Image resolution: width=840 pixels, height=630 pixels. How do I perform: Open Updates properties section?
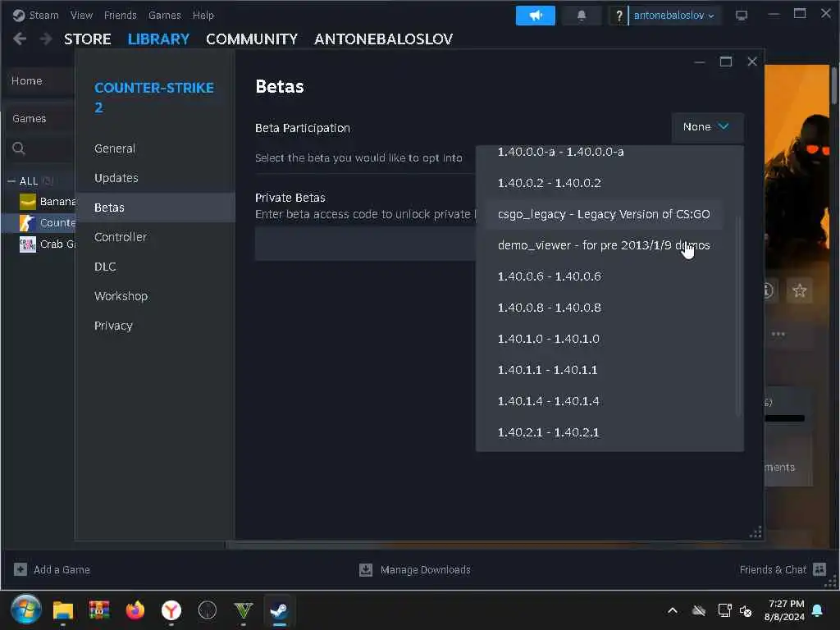coord(155,178)
